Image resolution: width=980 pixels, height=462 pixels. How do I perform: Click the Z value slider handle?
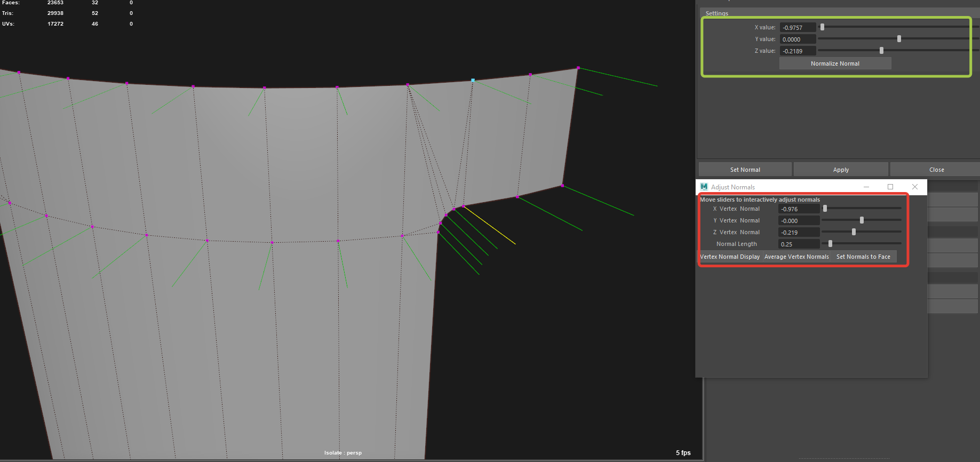point(881,50)
